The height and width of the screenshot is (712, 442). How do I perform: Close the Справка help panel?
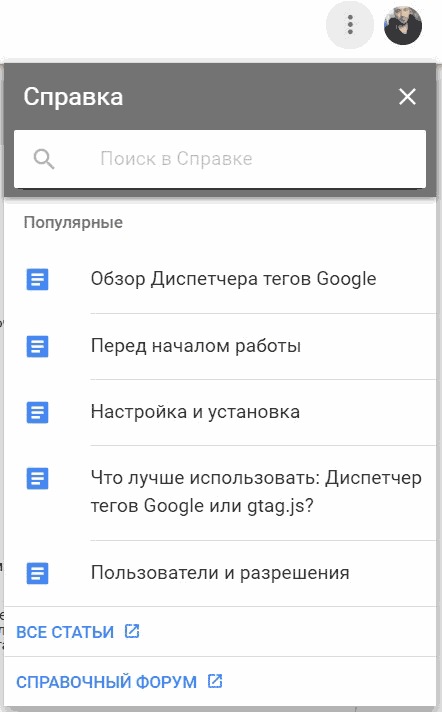407,97
